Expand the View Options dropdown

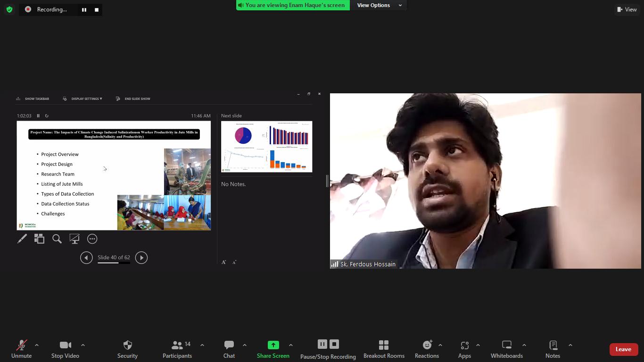[379, 5]
